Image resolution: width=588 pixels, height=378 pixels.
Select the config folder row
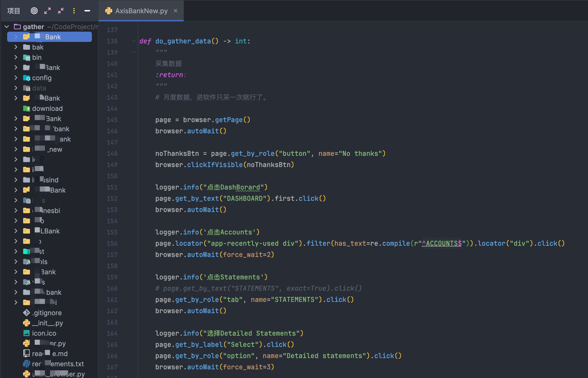[50, 78]
